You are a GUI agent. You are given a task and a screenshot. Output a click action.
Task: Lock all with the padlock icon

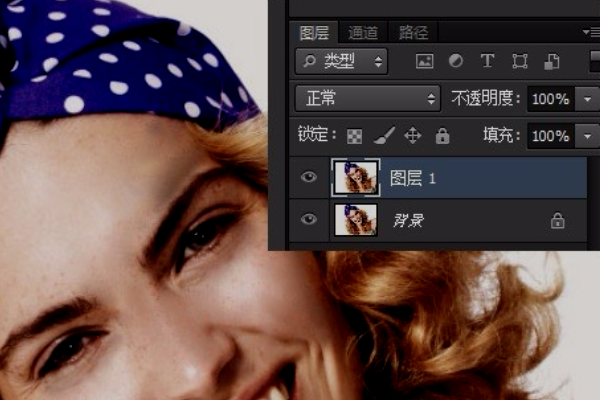(x=442, y=136)
